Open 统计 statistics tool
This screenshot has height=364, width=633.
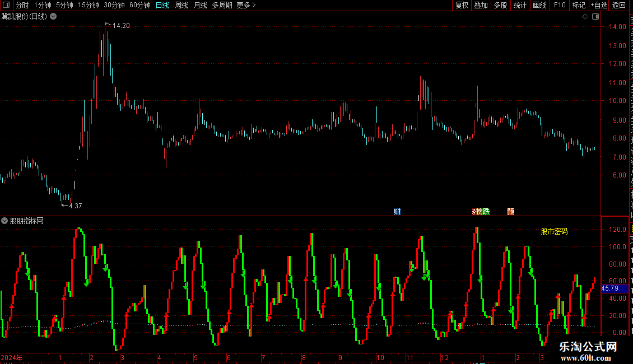[x=519, y=5]
